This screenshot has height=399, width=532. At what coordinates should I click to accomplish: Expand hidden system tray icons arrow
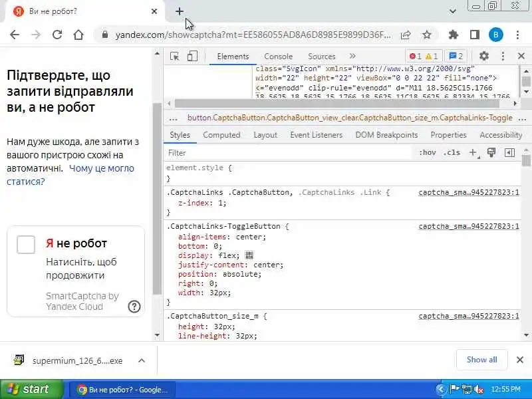(x=442, y=389)
